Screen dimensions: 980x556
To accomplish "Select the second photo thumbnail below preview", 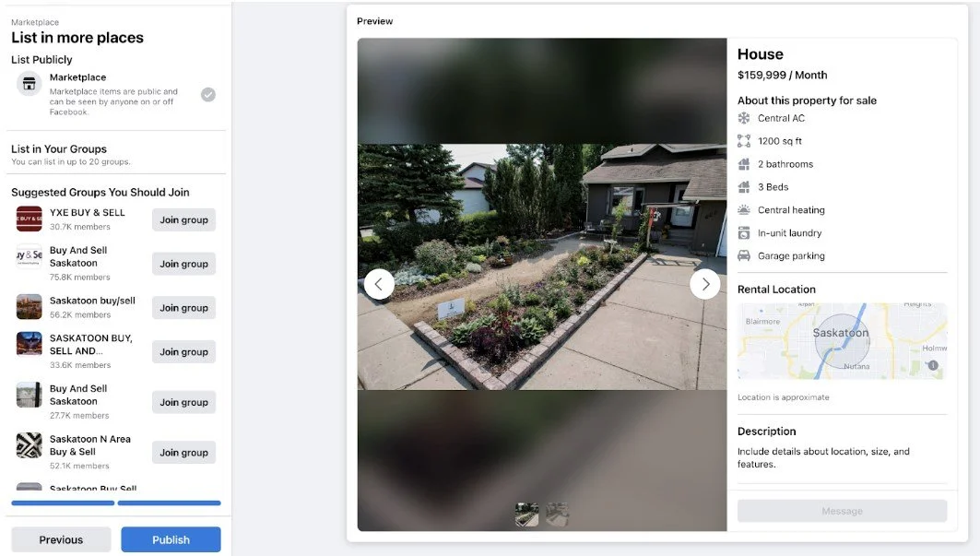I will pos(557,515).
